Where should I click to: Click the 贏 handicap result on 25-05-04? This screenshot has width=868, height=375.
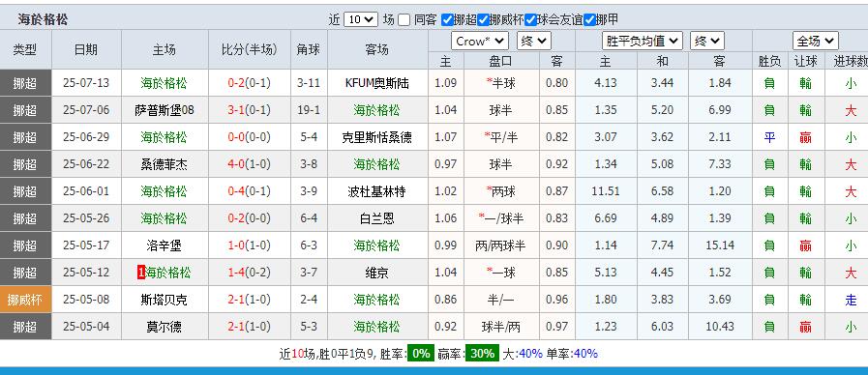point(805,327)
